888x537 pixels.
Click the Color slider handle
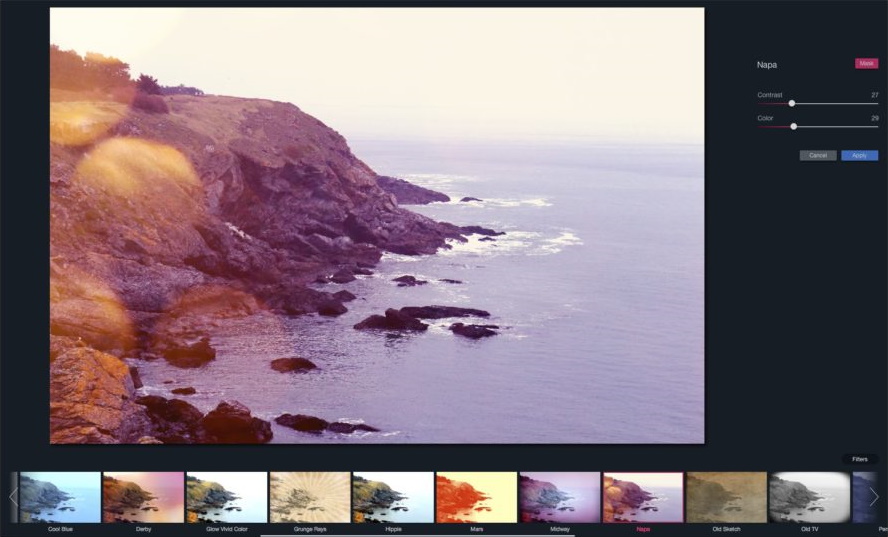click(x=794, y=126)
